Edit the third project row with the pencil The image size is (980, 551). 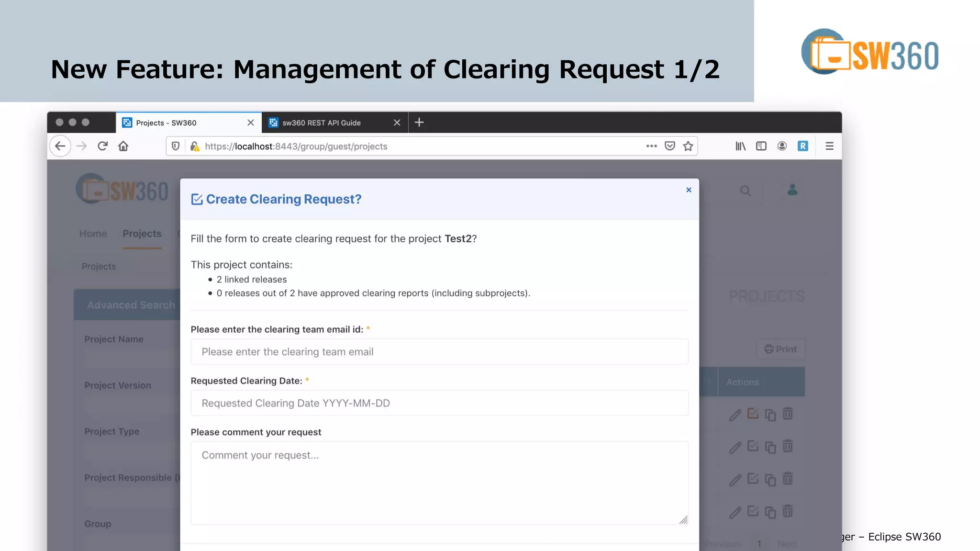tap(735, 480)
